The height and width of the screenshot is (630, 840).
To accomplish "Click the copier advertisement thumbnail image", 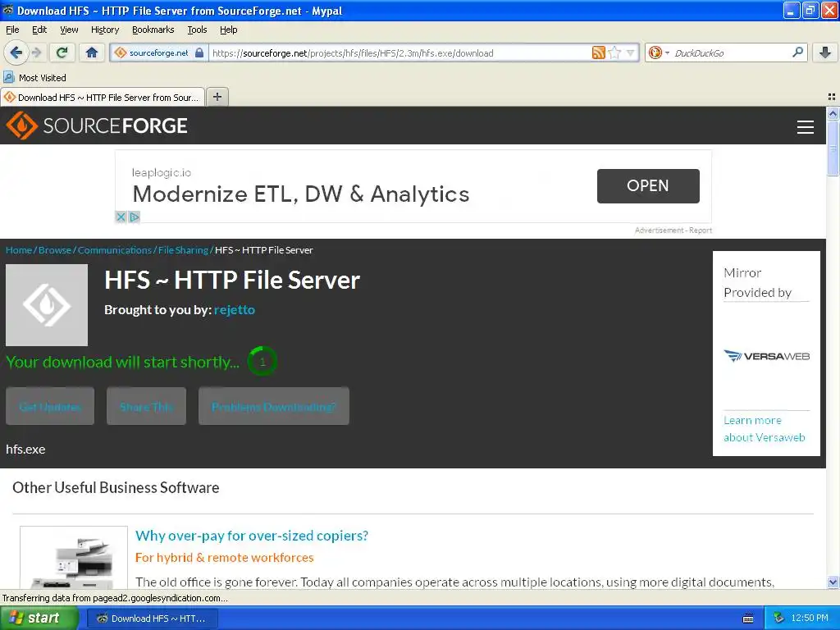I will click(x=74, y=557).
